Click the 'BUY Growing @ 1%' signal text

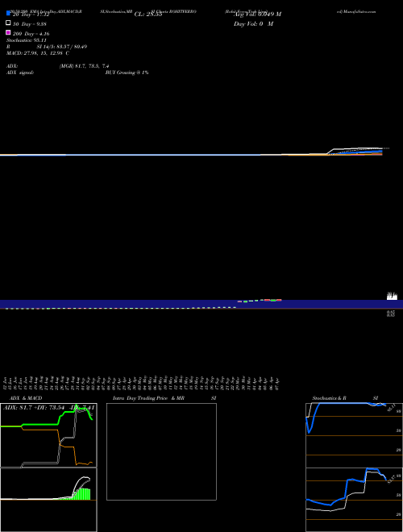coord(127,73)
